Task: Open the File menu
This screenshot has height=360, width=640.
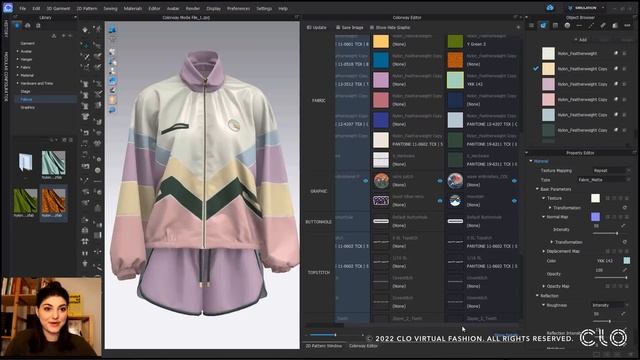Action: click(x=22, y=8)
